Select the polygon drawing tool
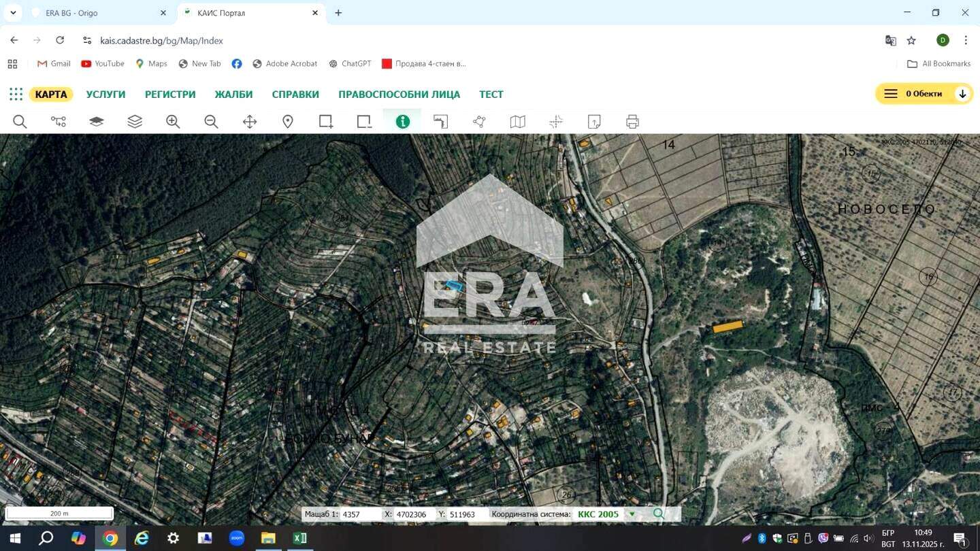Screen dimensions: 980x551 (x=479, y=122)
